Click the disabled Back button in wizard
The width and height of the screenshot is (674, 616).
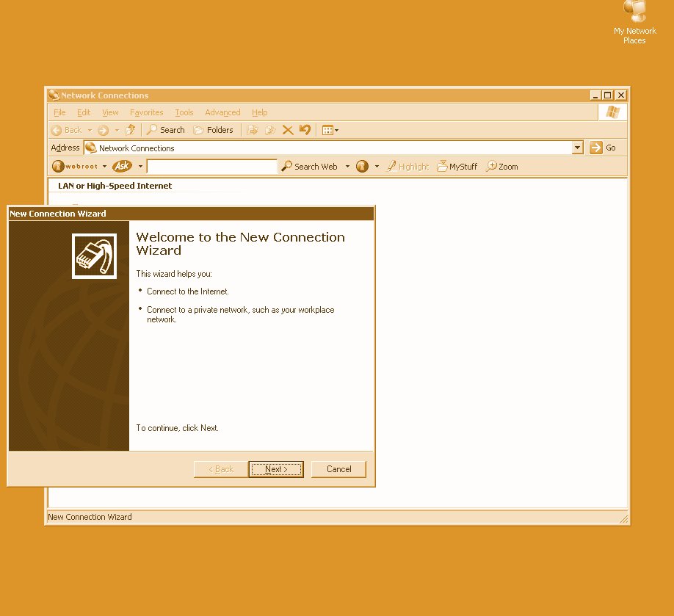click(221, 469)
